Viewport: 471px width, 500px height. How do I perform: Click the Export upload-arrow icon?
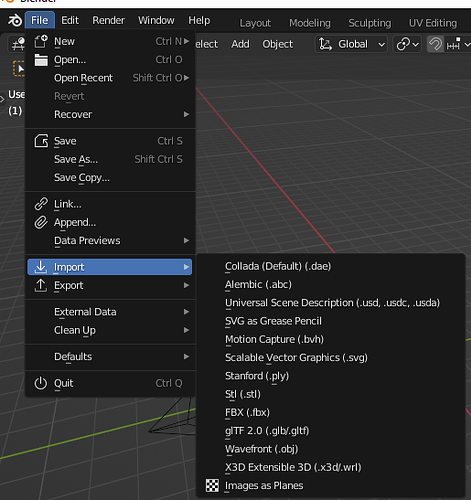click(41, 285)
